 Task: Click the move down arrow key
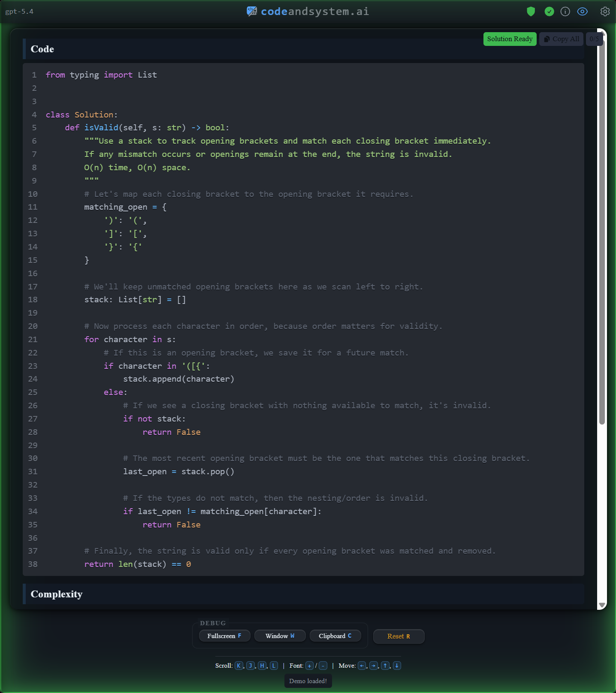(397, 666)
